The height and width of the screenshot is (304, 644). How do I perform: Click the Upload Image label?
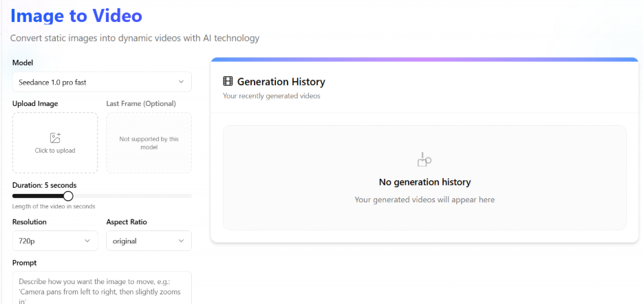click(x=35, y=103)
